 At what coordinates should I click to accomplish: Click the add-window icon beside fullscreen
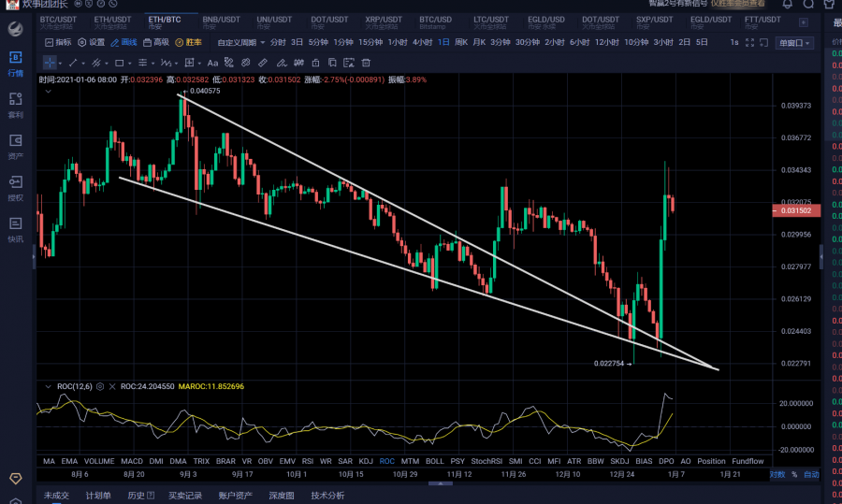tap(763, 42)
